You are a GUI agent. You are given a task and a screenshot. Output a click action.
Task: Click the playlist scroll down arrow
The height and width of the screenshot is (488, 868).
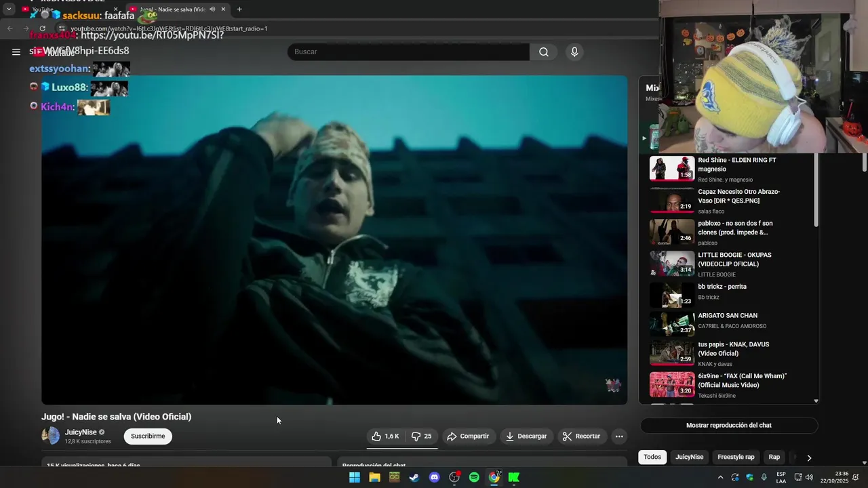(816, 401)
